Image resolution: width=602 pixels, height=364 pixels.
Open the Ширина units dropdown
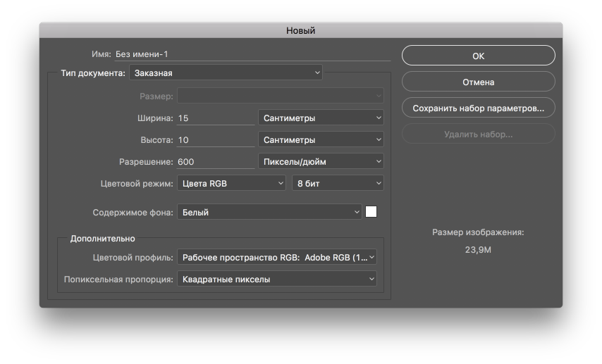321,118
